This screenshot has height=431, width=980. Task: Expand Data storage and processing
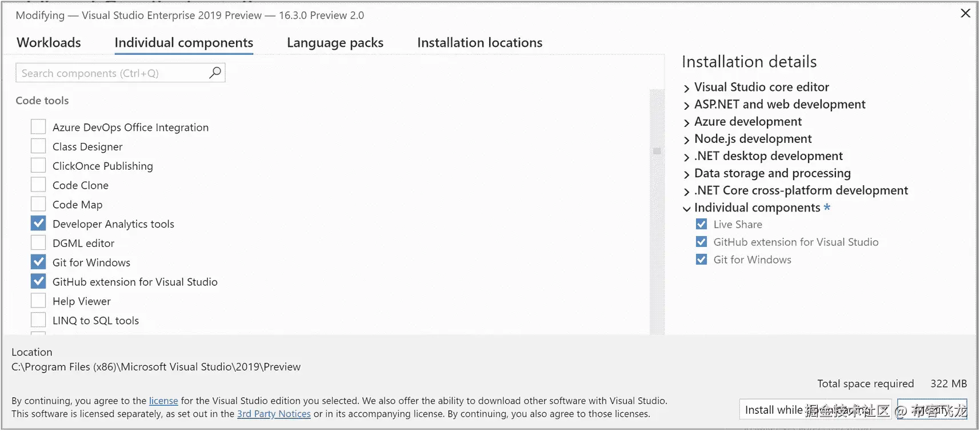coord(687,174)
